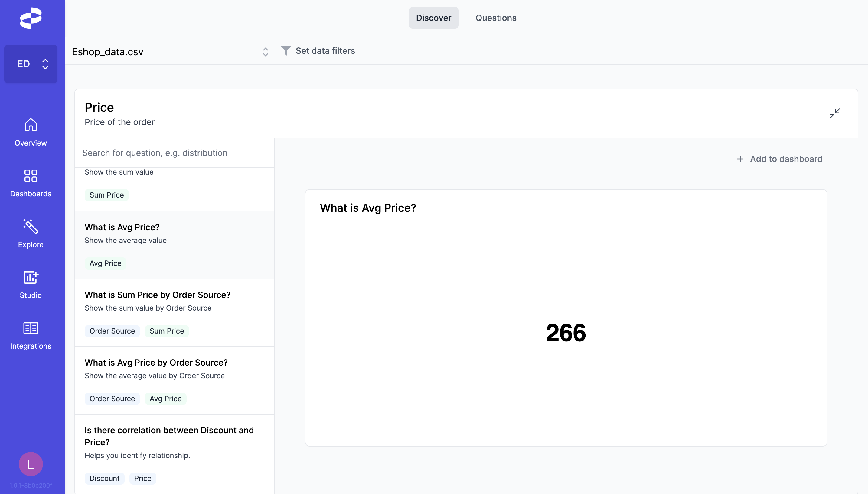Select What is Sum Price by Order Source
Viewport: 868px width, 494px height.
coord(158,295)
